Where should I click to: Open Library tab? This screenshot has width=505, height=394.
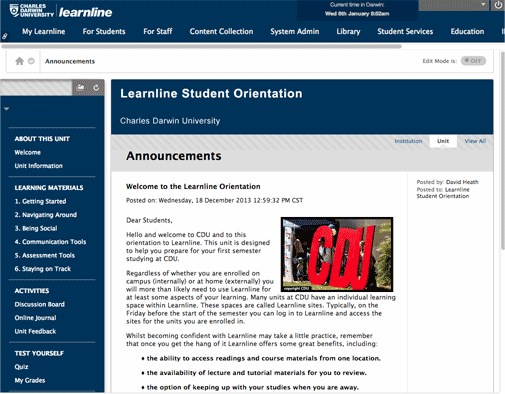click(348, 31)
